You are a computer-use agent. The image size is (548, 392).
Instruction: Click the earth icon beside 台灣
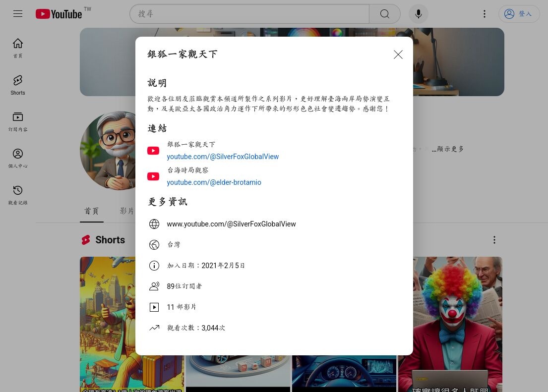(154, 244)
